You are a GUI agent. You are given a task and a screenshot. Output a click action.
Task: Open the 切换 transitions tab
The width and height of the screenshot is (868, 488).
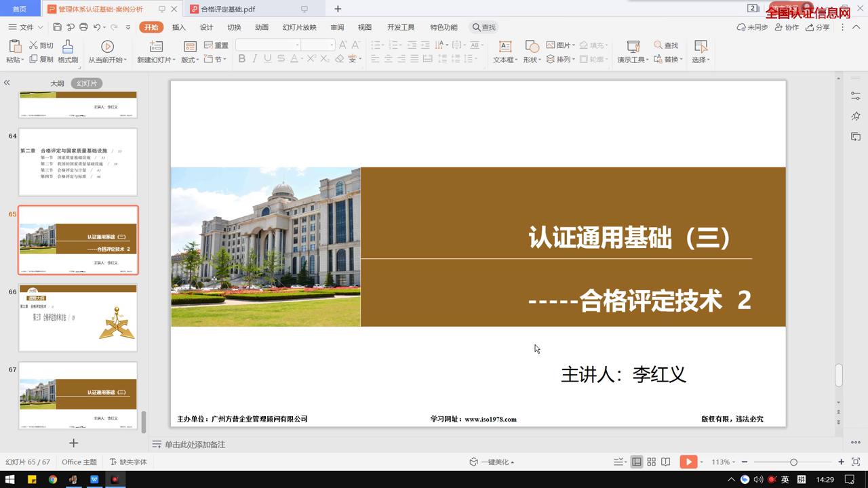tap(234, 27)
